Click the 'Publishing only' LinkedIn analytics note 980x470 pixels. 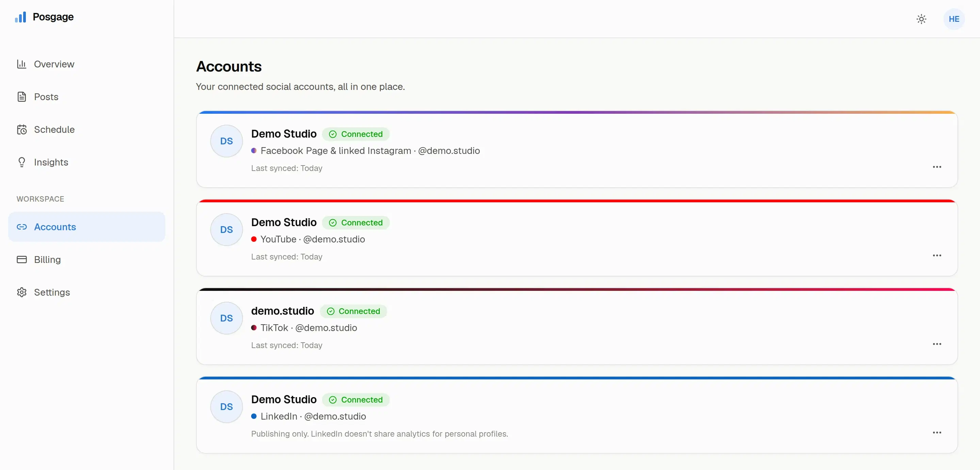[x=380, y=434]
